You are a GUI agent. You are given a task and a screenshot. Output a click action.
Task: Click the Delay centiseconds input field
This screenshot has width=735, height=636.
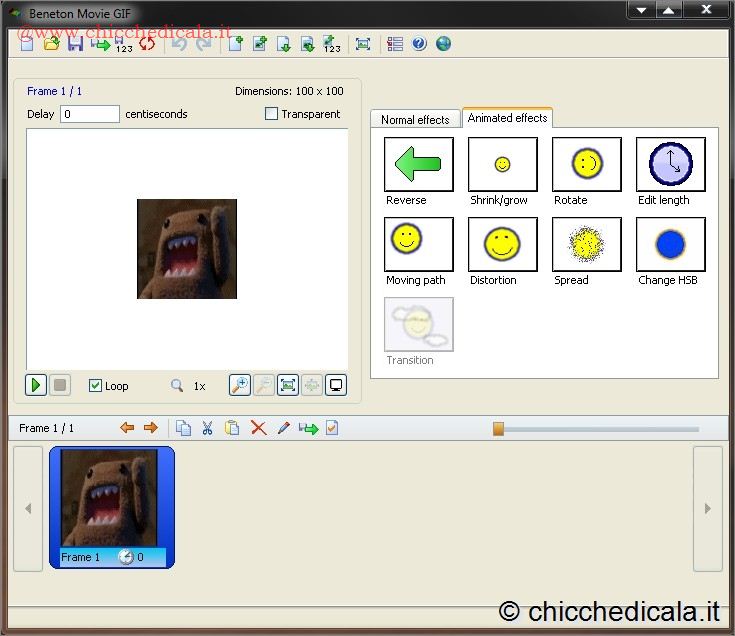tap(90, 114)
